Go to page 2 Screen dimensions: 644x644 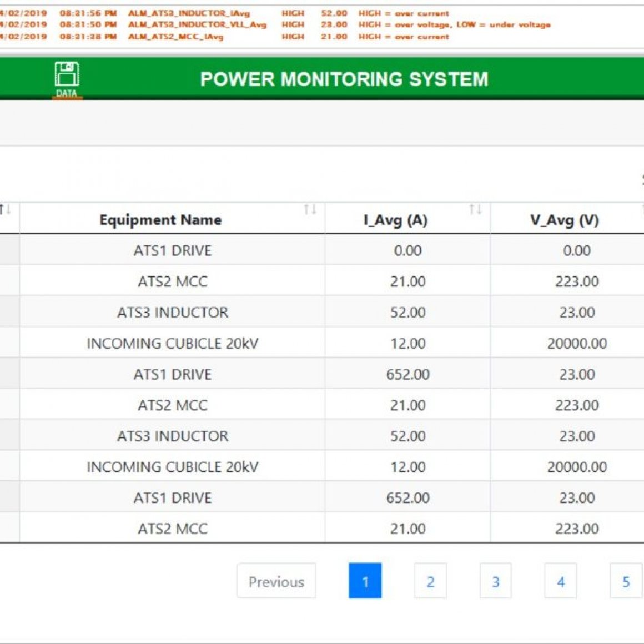430,581
